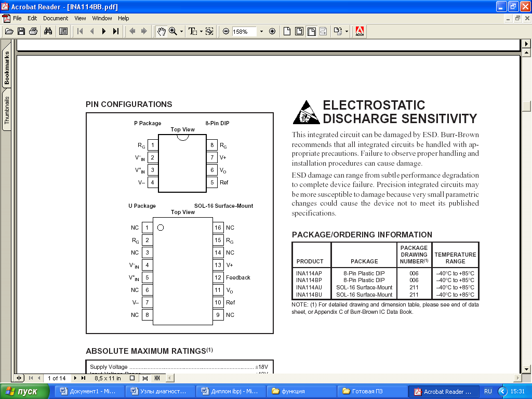This screenshot has height=399, width=532.
Task: Open the Thumbnails side tab
Action: 6,110
